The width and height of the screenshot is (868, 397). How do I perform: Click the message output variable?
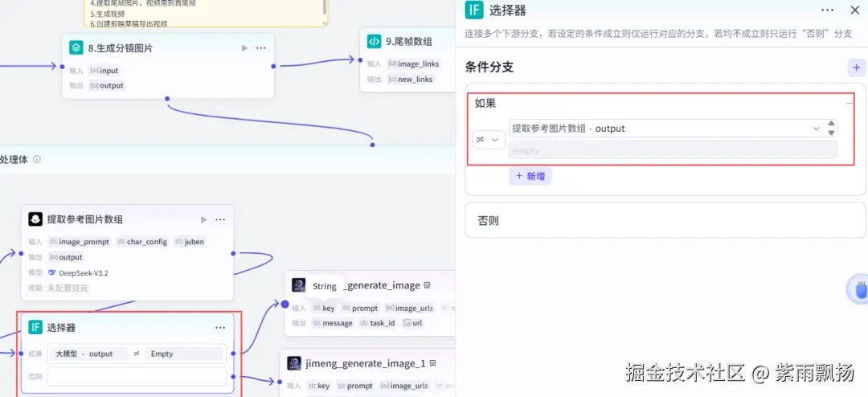[x=333, y=323]
